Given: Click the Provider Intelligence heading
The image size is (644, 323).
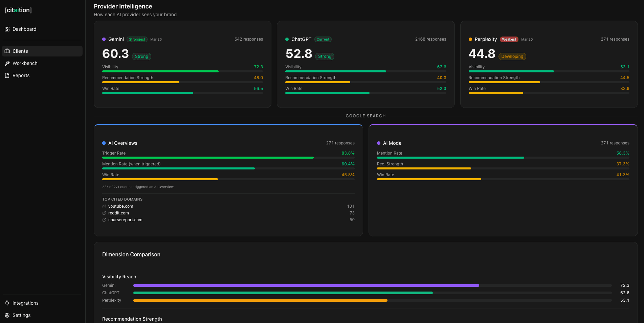Looking at the screenshot, I should (123, 6).
